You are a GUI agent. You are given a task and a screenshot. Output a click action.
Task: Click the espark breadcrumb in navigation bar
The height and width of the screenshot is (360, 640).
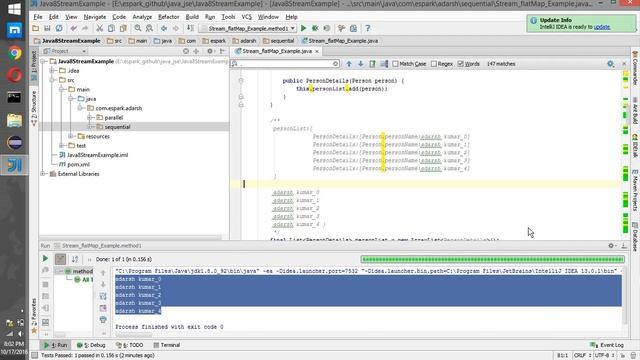[x=214, y=41]
